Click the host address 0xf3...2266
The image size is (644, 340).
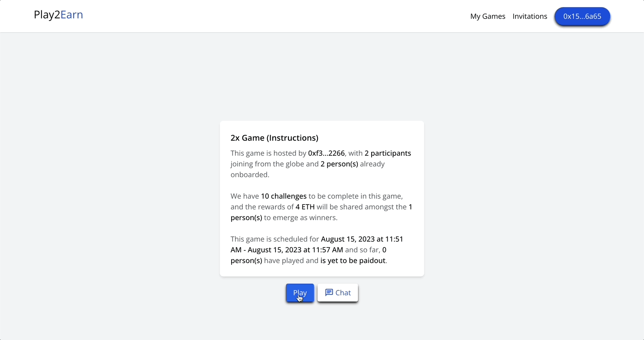(x=326, y=153)
